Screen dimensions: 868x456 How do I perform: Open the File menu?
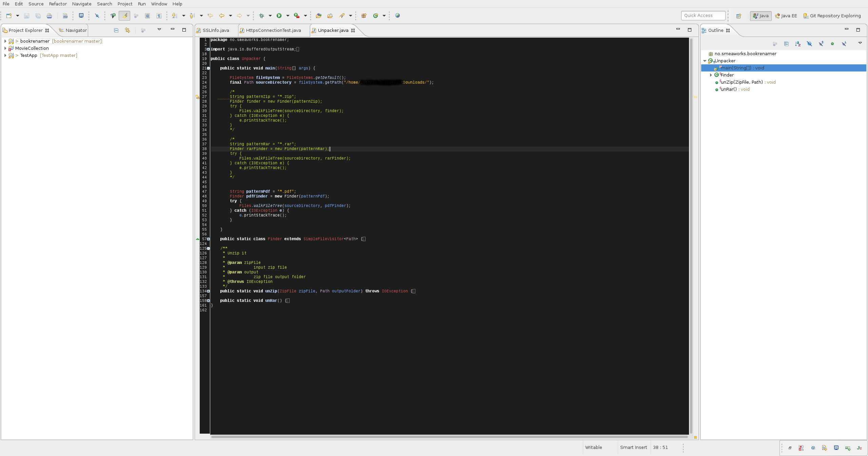click(6, 4)
